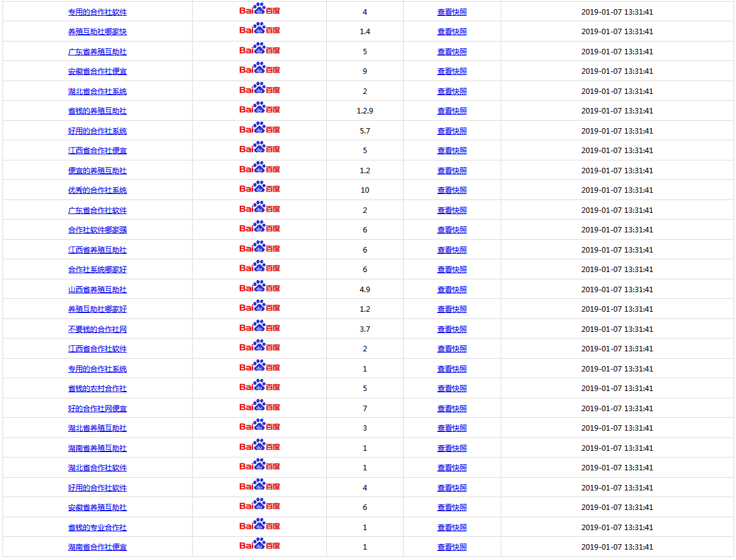This screenshot has width=736, height=560.
Task: Click the Baidu logo in 江西省养殖互助社 row
Action: [260, 248]
